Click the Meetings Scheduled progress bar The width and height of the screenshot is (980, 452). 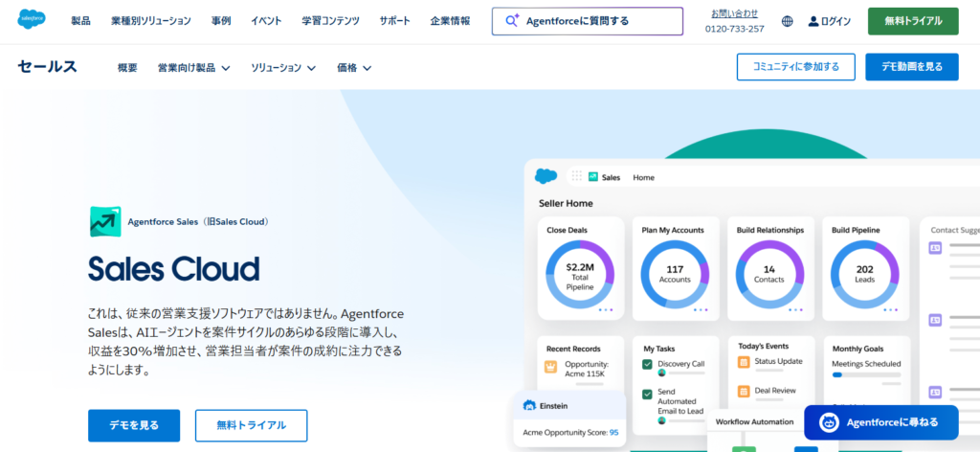point(866,375)
